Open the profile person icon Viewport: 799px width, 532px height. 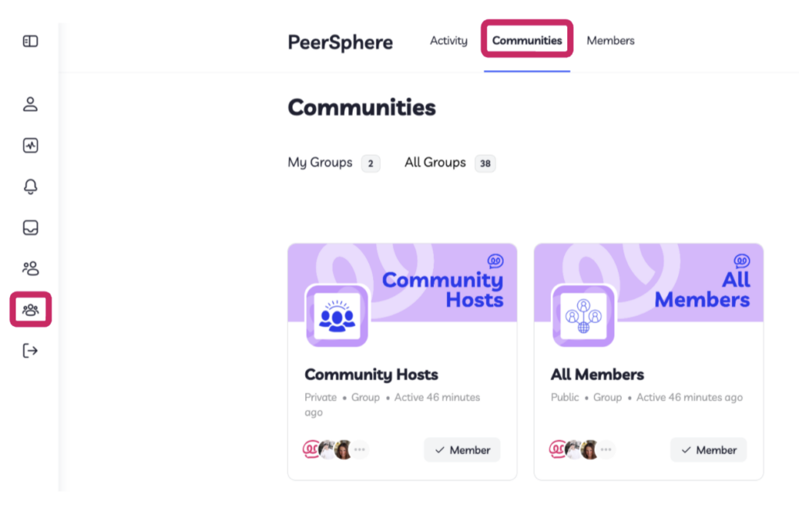click(x=30, y=104)
